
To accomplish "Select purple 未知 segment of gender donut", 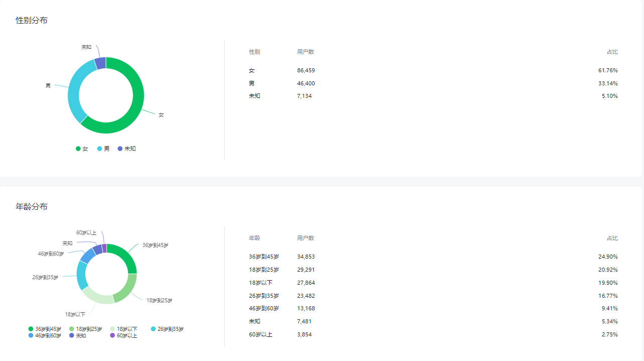I will click(x=100, y=63).
